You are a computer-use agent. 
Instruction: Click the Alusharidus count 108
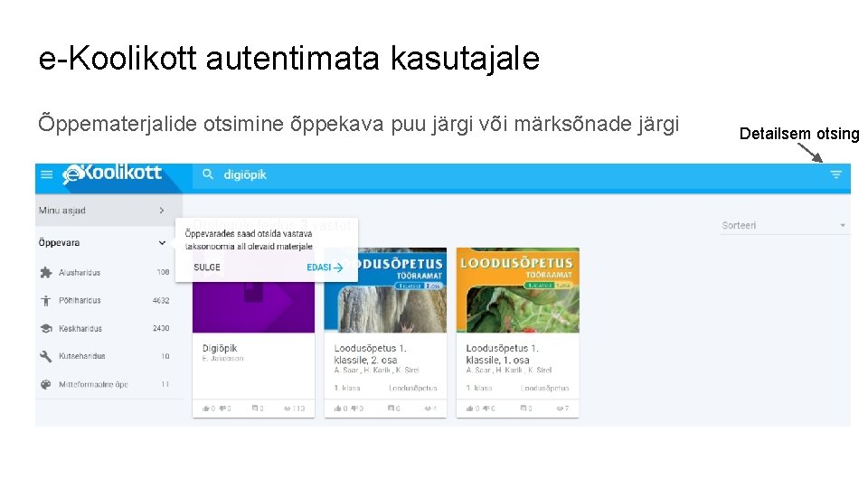click(163, 272)
